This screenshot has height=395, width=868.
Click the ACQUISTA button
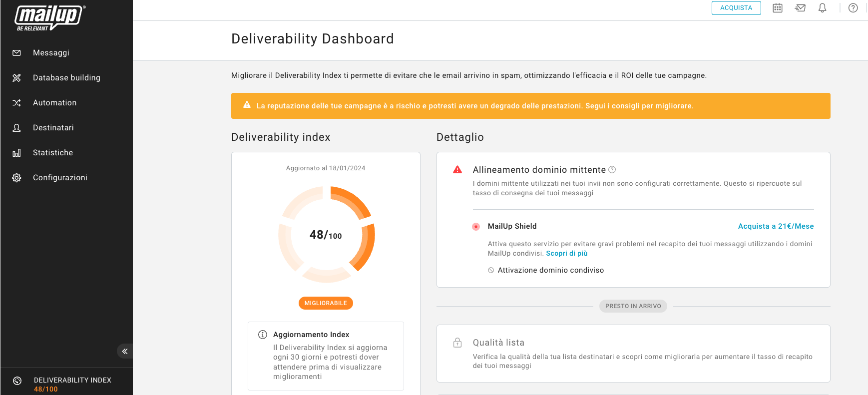click(736, 8)
